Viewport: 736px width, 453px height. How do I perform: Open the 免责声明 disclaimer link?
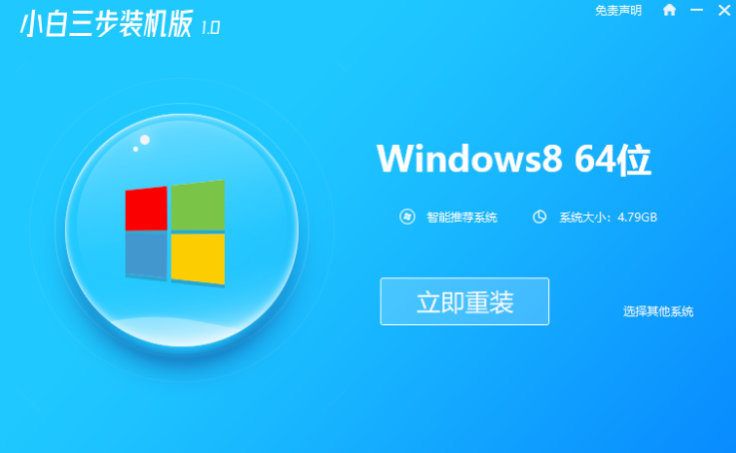point(618,10)
